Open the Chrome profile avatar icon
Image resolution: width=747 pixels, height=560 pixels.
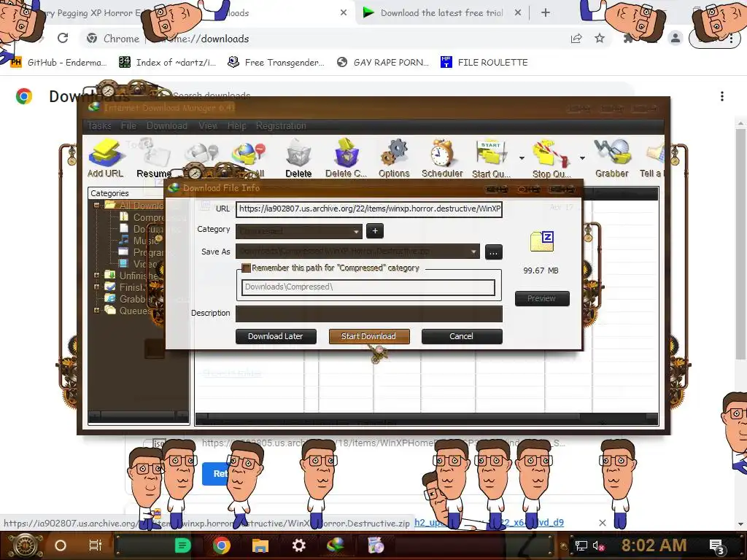click(675, 38)
